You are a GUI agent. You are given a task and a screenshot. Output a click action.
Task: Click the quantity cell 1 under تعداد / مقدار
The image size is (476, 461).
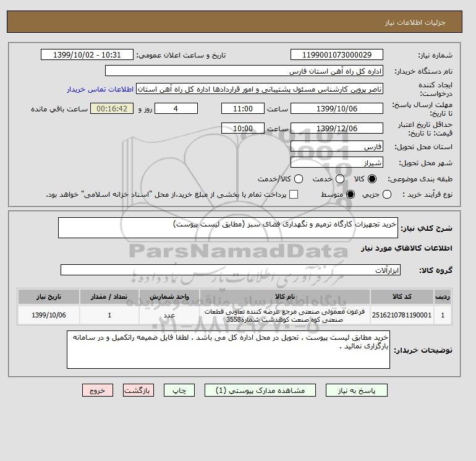pyautogui.click(x=109, y=315)
